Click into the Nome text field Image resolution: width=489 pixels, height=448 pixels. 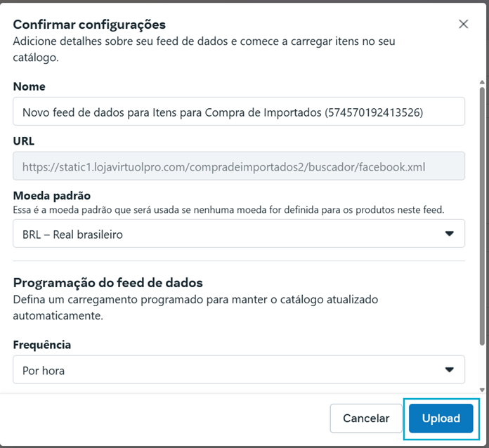(x=239, y=112)
